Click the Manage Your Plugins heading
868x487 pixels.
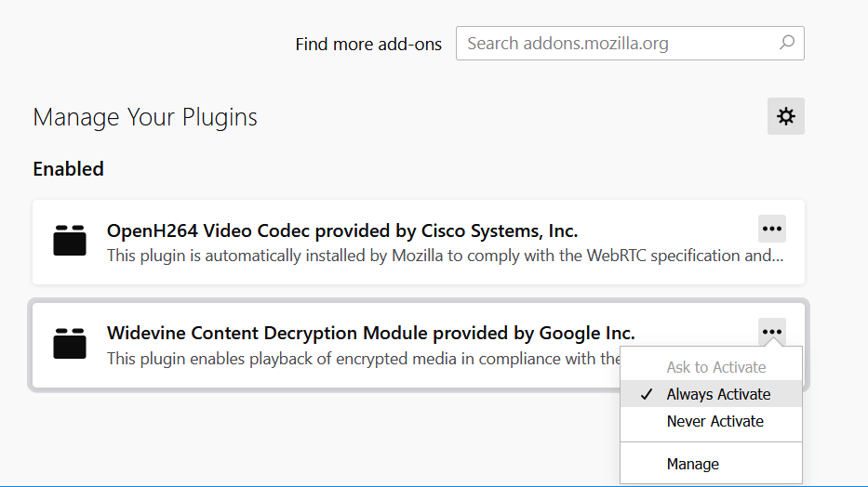point(145,117)
